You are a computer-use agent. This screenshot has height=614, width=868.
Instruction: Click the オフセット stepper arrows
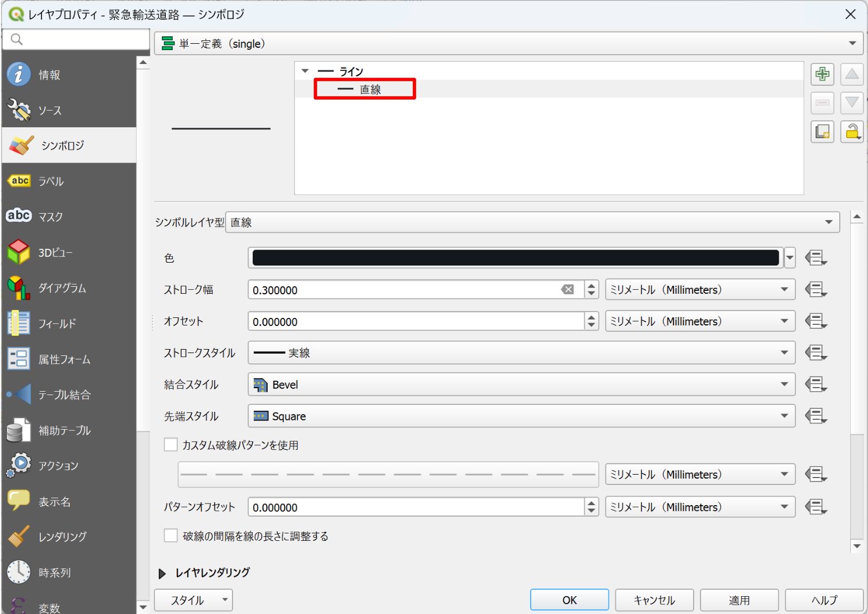pyautogui.click(x=591, y=321)
